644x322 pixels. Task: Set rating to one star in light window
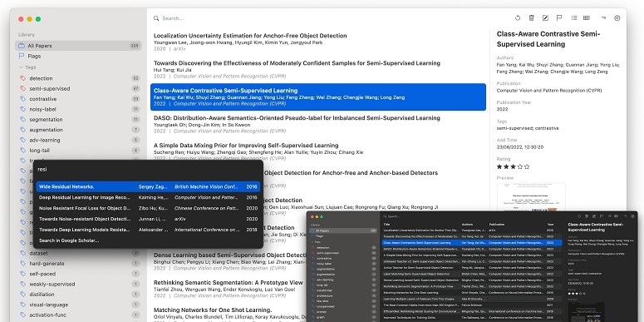click(x=499, y=166)
